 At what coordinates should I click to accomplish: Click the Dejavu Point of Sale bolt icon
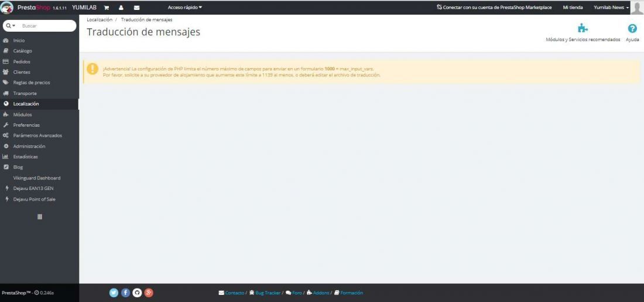click(6, 199)
